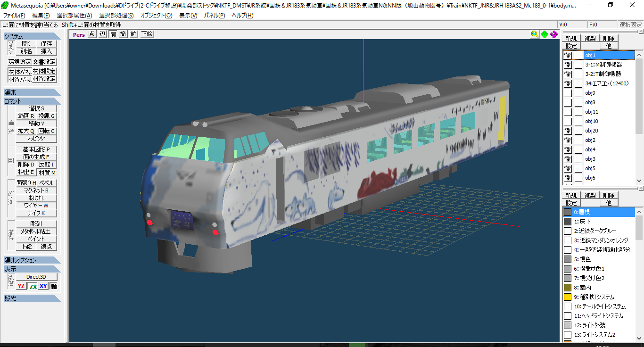This screenshot has width=644, height=347.
Task: Click the 9:種別灯システム yellow swatch
Action: pos(568,297)
